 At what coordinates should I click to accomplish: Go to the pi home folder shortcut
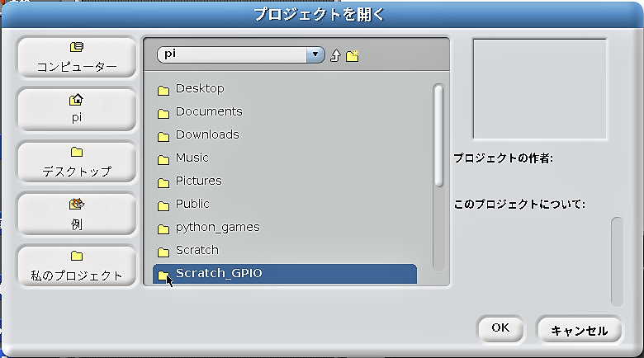coord(77,110)
